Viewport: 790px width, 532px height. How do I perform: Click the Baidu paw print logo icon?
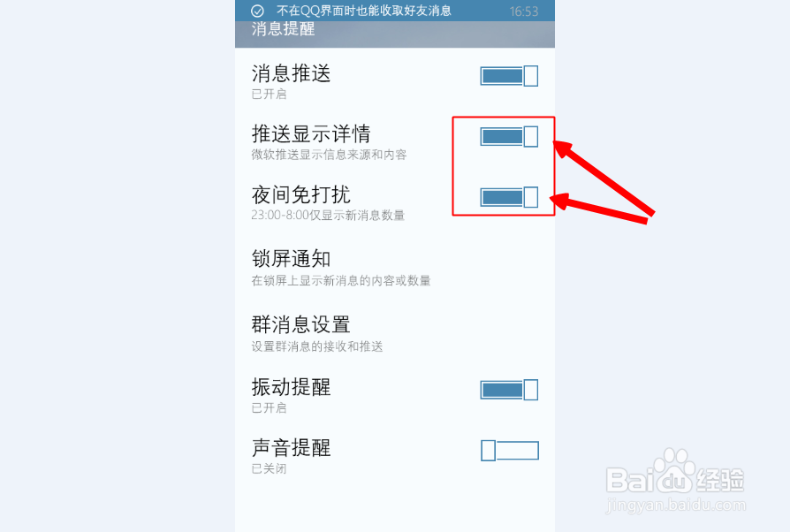pyautogui.click(x=675, y=470)
